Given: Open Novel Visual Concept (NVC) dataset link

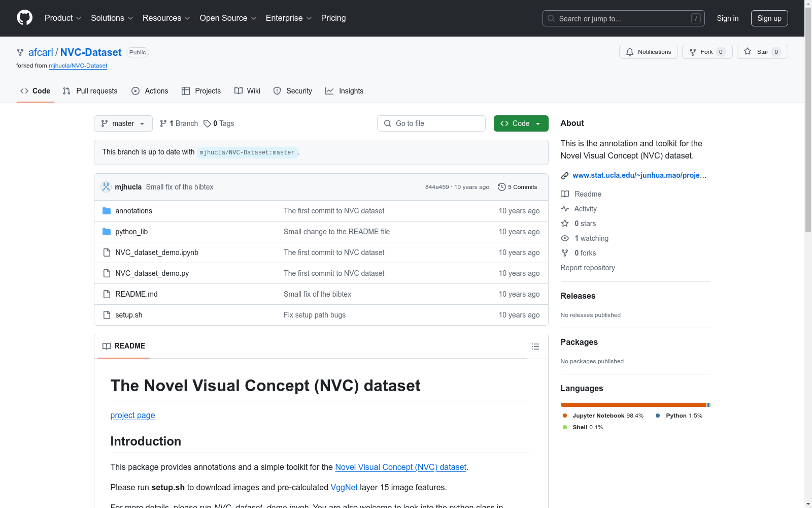Looking at the screenshot, I should point(400,467).
